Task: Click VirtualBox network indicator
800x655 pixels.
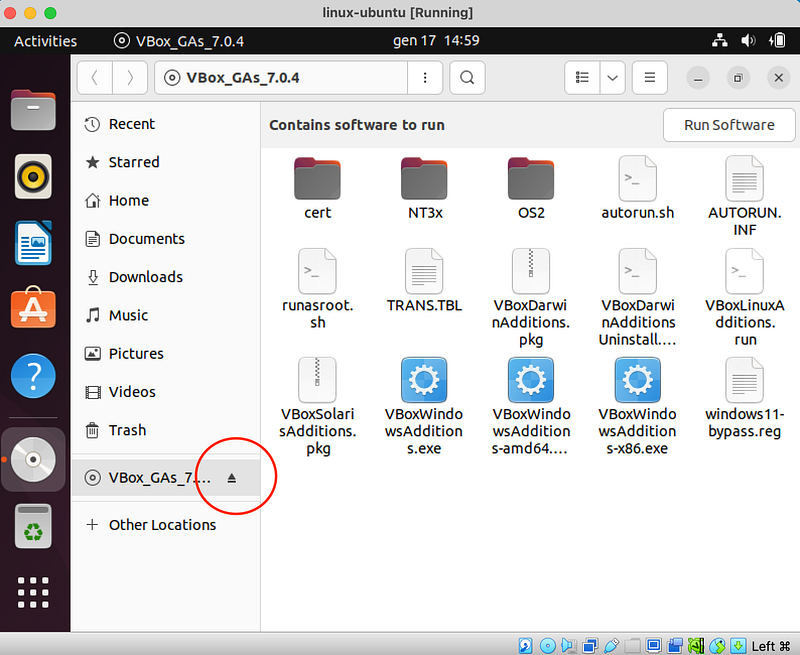Action: click(x=590, y=646)
